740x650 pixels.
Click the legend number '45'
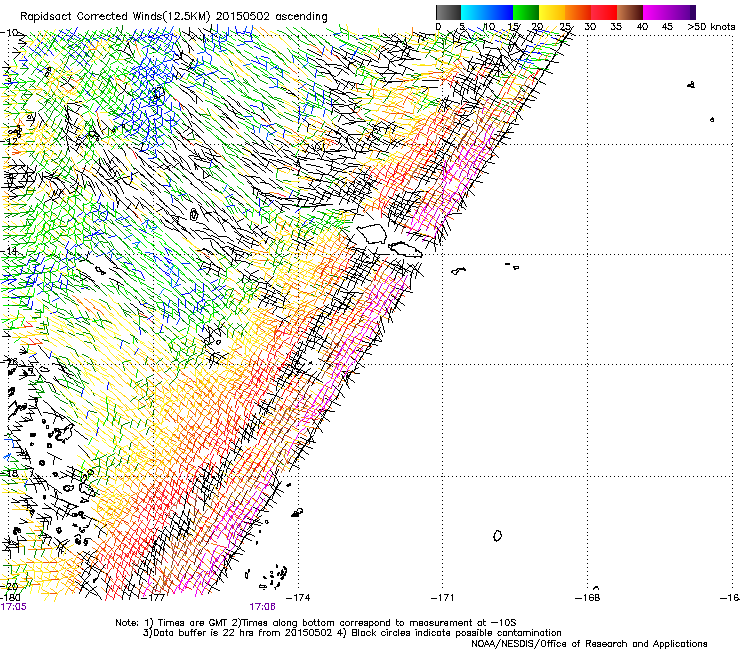point(667,27)
